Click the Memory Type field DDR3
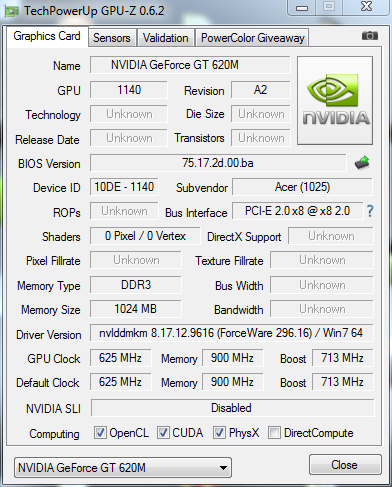392x487 pixels. [x=136, y=285]
